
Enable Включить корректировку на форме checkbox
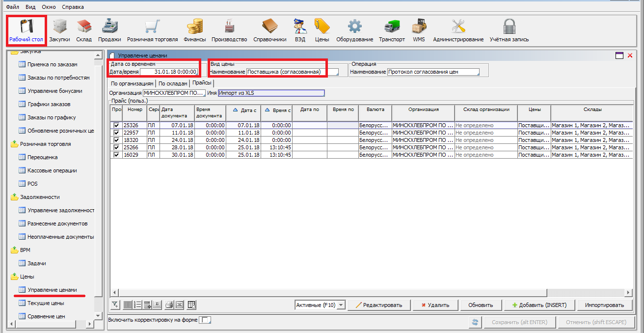coord(206,320)
